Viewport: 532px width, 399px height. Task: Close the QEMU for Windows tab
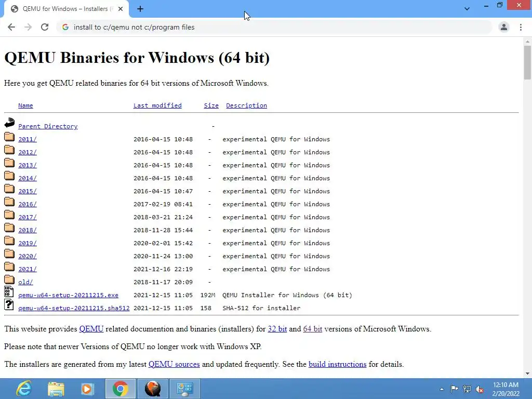point(121,9)
